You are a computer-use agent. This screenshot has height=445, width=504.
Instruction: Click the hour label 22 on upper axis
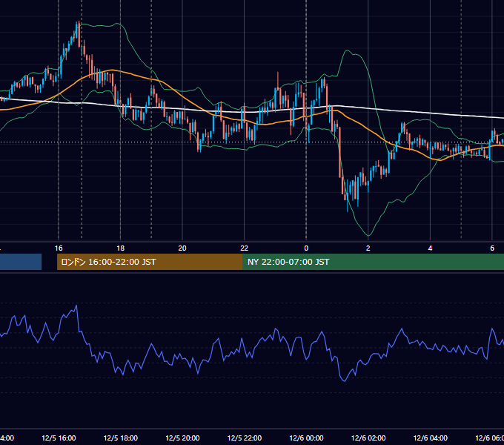[245, 248]
